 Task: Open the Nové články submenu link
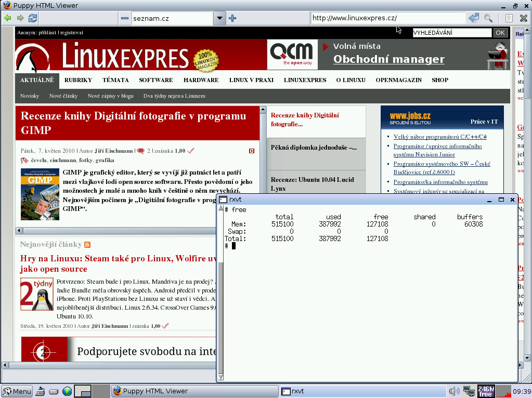click(63, 96)
